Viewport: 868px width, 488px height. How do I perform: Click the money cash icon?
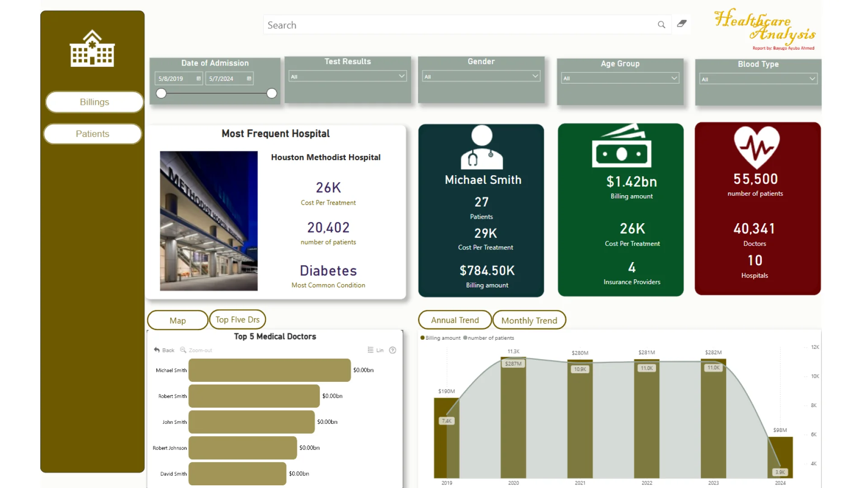(621, 146)
